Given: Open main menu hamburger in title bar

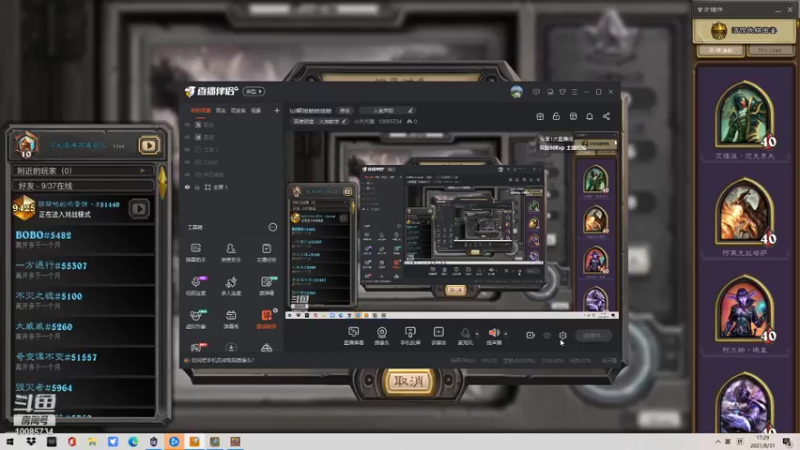Looking at the screenshot, I should click(574, 92).
